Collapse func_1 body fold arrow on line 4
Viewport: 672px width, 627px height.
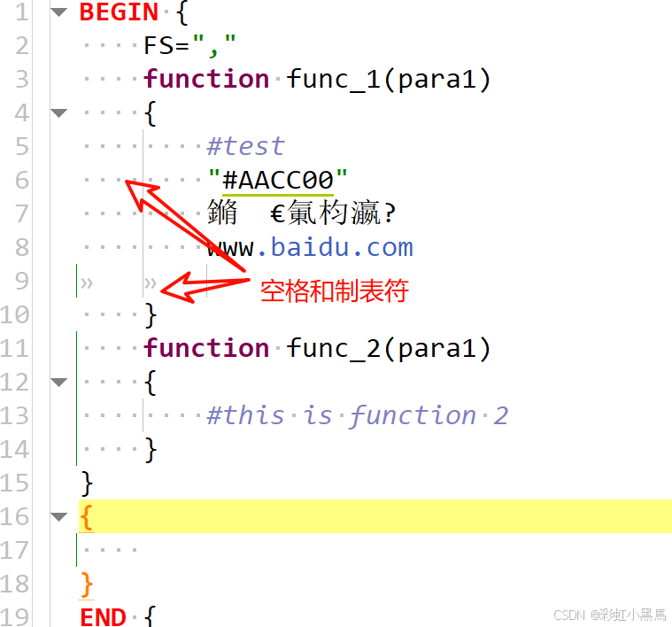pyautogui.click(x=58, y=113)
